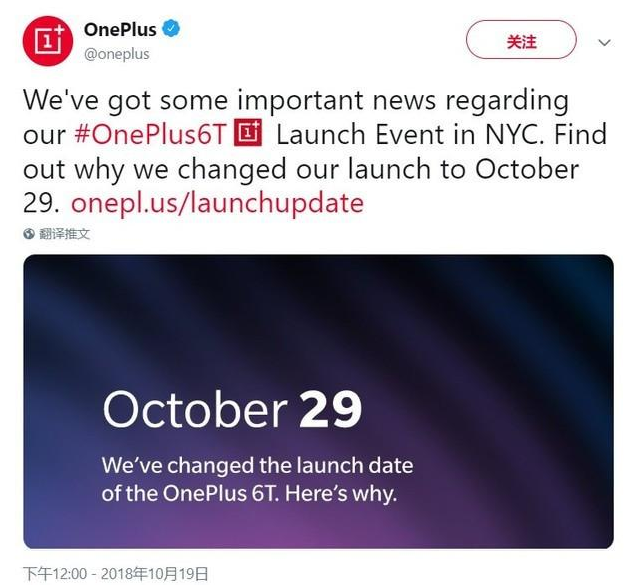Open the tweet timestamp 下午12:00
Viewport: 637px width, 585px height.
[x=55, y=574]
